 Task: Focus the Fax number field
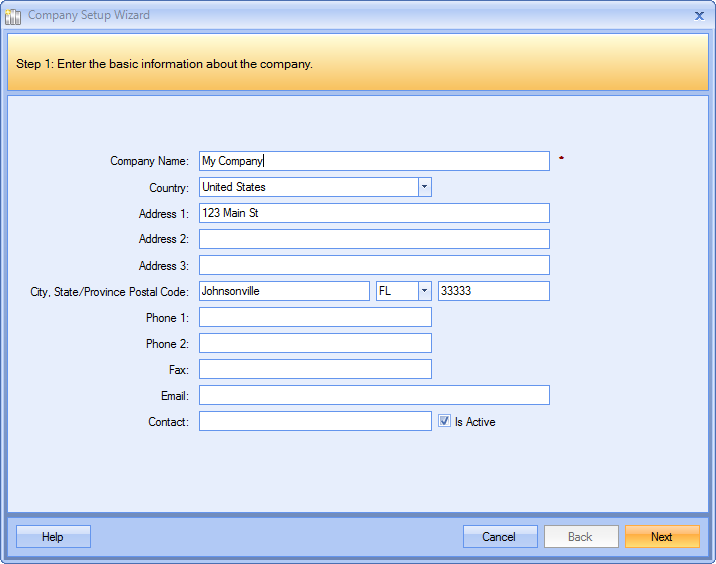click(315, 369)
